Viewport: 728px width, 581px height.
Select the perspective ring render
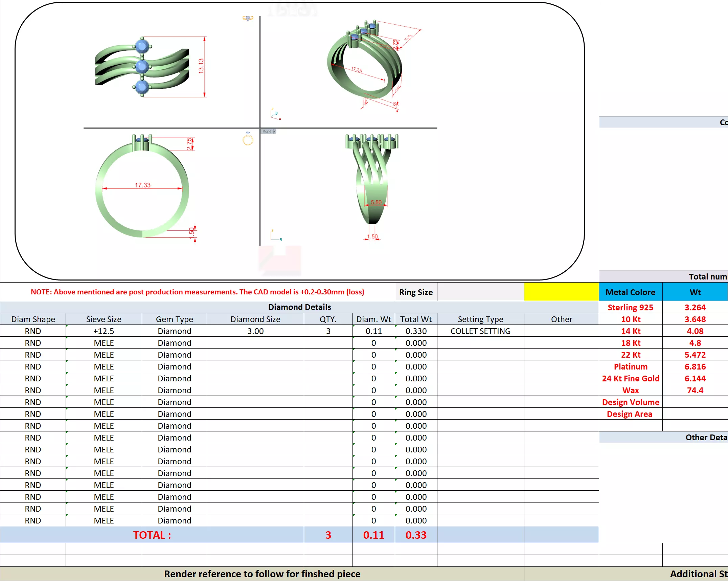coord(365,61)
